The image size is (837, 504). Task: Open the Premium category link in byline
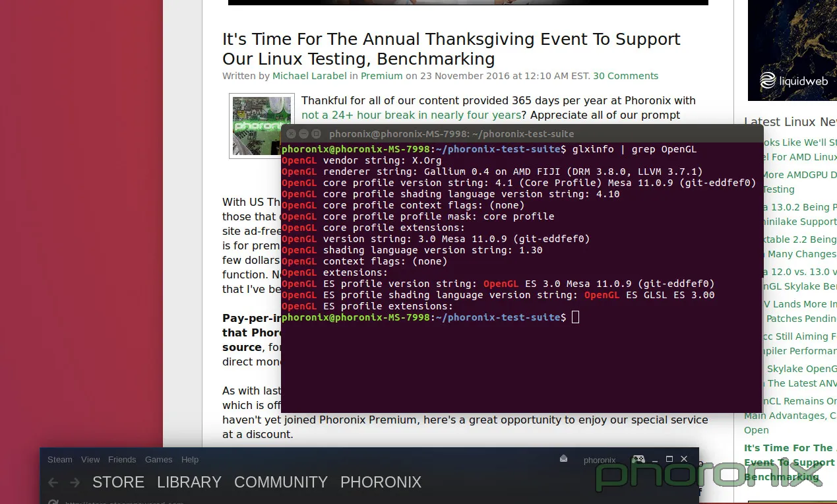click(381, 76)
